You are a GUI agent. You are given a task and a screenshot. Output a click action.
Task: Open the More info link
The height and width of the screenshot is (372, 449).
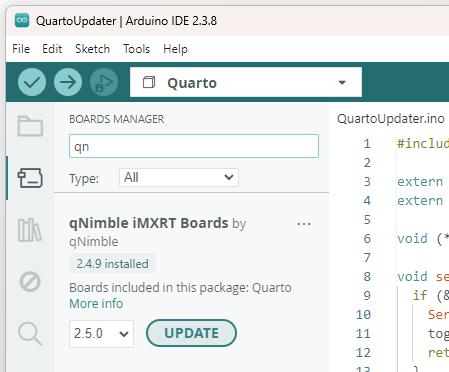(96, 304)
